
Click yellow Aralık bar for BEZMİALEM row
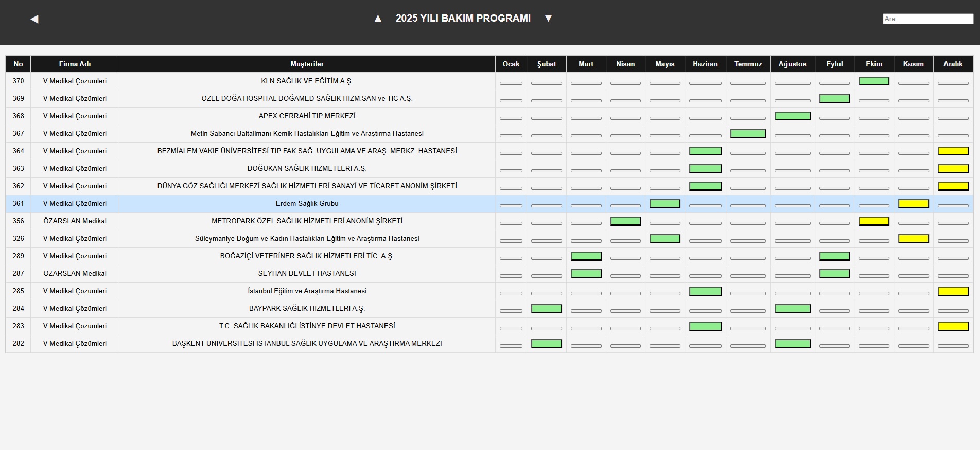click(953, 151)
